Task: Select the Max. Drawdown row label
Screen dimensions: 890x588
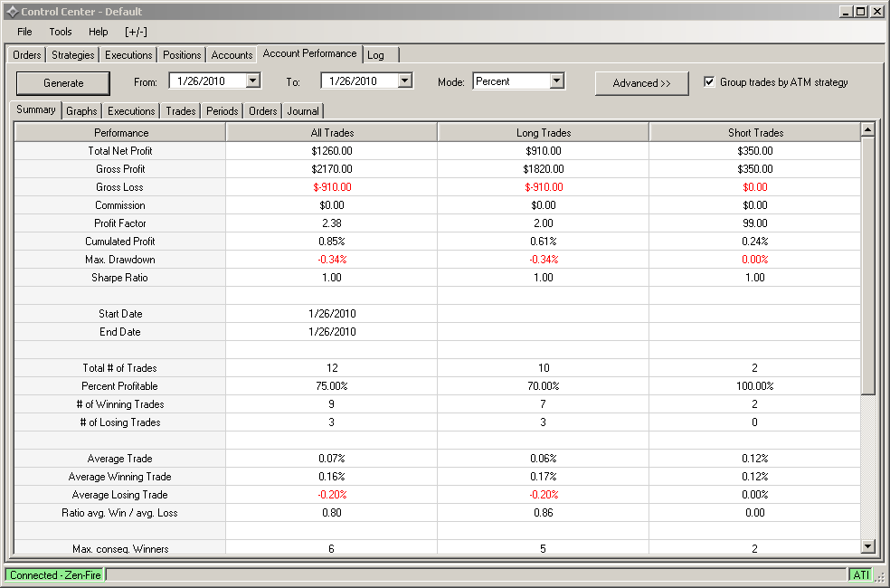Action: pyautogui.click(x=120, y=260)
